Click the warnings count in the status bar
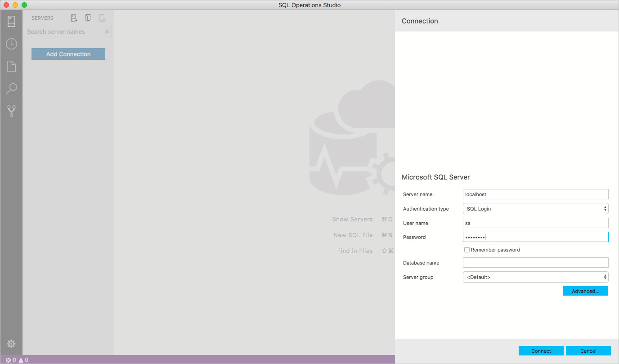Viewport: 619px width, 364px height. 23,360
